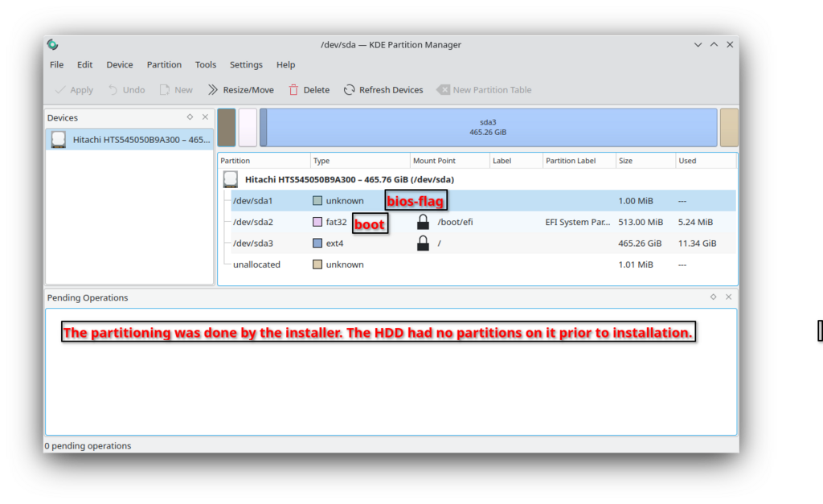Open the Edit menu
The height and width of the screenshot is (504, 823).
[x=84, y=64]
